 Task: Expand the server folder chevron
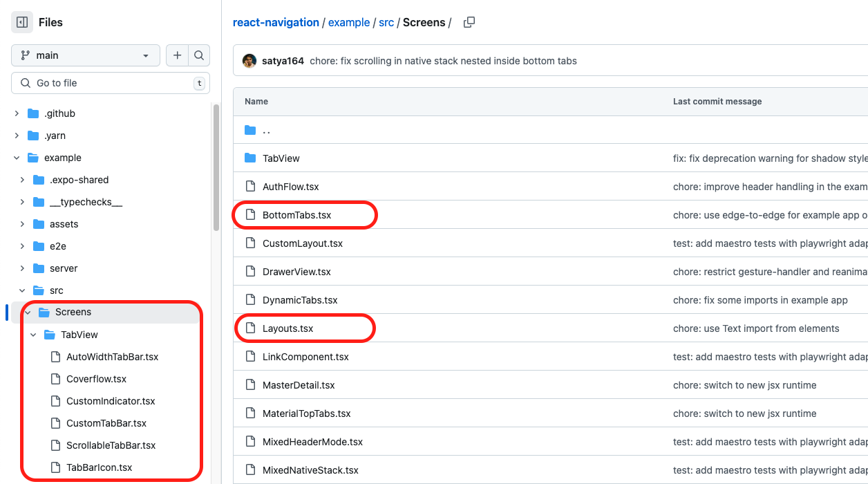click(x=22, y=268)
